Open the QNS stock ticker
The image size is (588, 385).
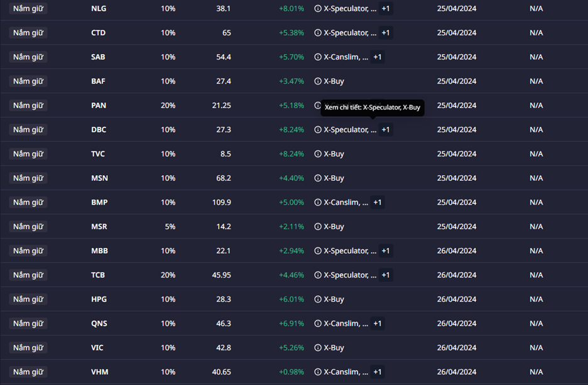coord(99,323)
